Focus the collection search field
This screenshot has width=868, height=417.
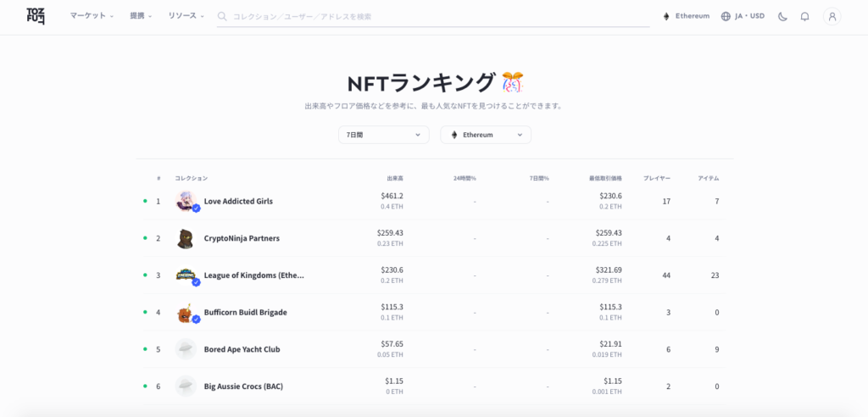coord(433,17)
